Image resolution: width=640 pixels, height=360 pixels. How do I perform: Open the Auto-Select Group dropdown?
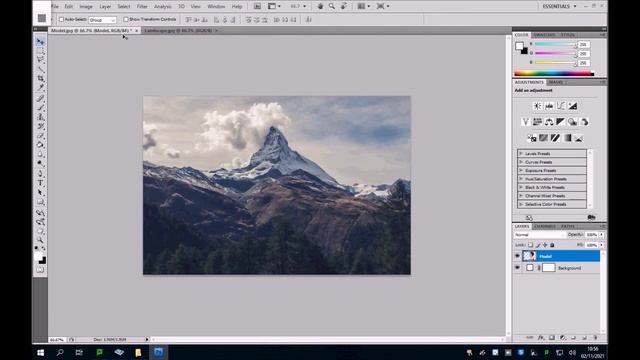pos(102,20)
